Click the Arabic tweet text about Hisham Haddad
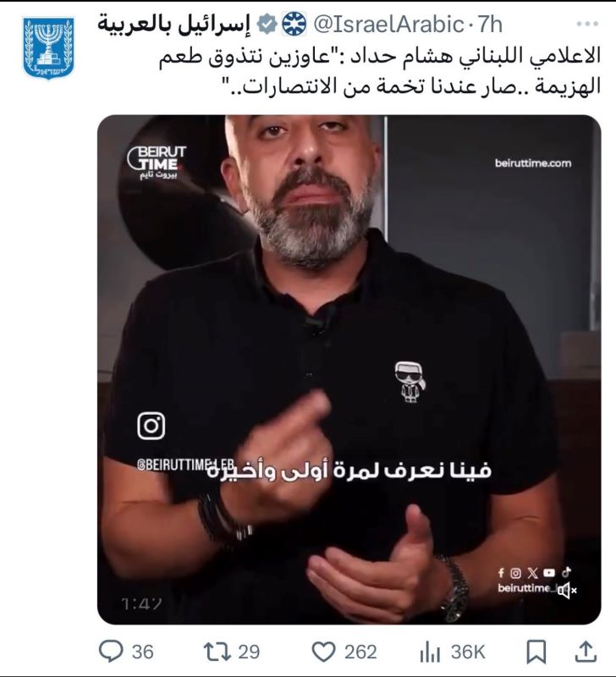 [x=380, y=72]
